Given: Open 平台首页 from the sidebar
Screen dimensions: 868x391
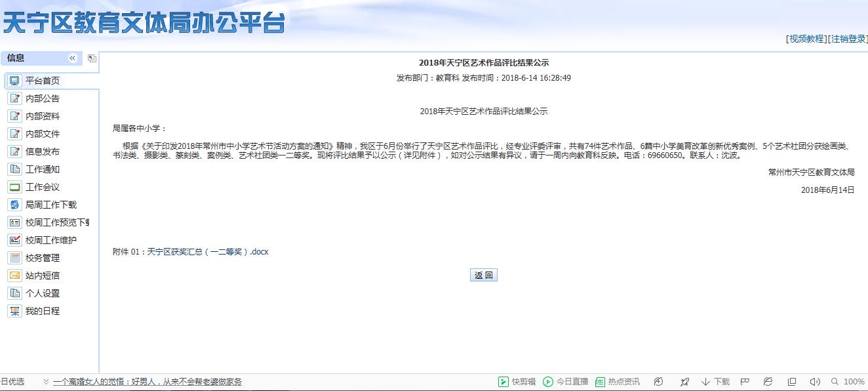Looking at the screenshot, I should point(43,81).
